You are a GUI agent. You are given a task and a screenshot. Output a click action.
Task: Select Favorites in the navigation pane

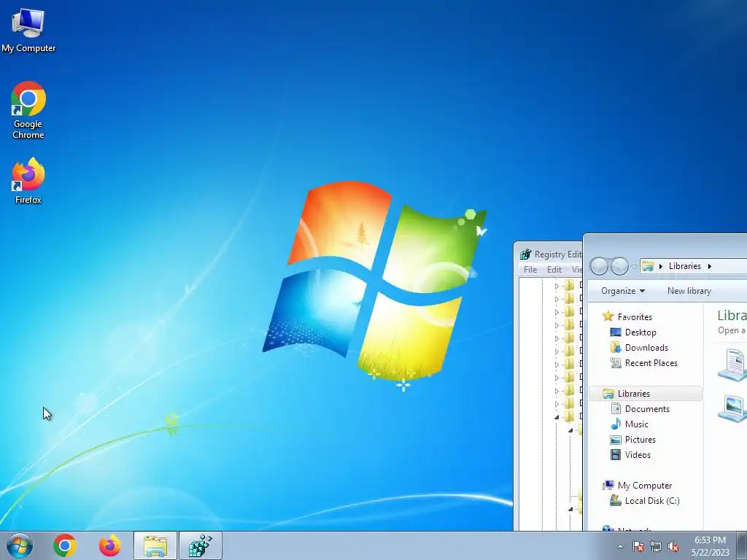point(635,317)
